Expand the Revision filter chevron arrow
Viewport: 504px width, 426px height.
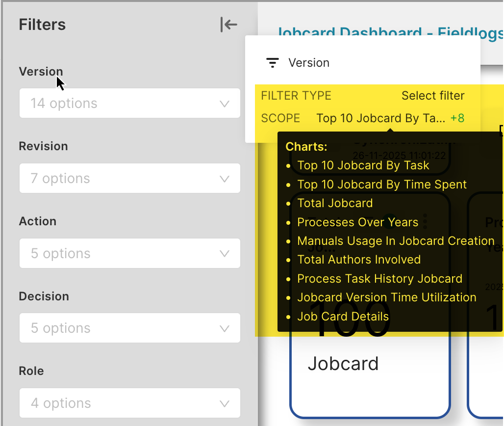click(x=225, y=179)
